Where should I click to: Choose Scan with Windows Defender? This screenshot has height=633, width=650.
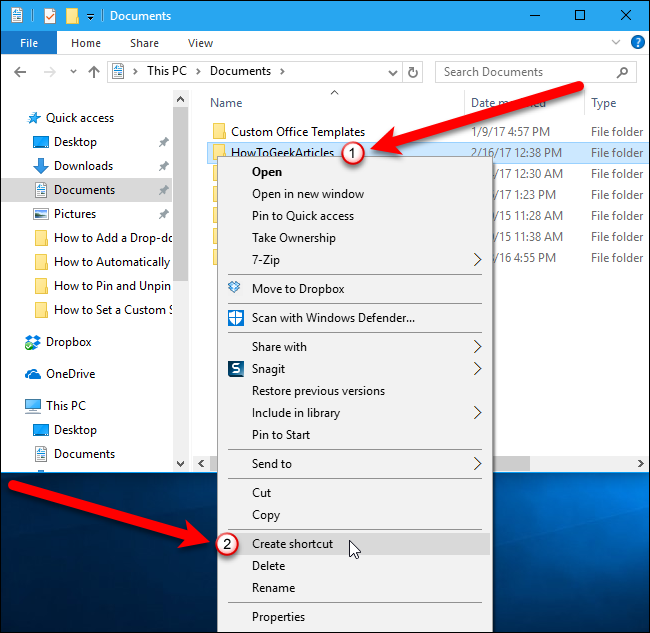click(355, 318)
